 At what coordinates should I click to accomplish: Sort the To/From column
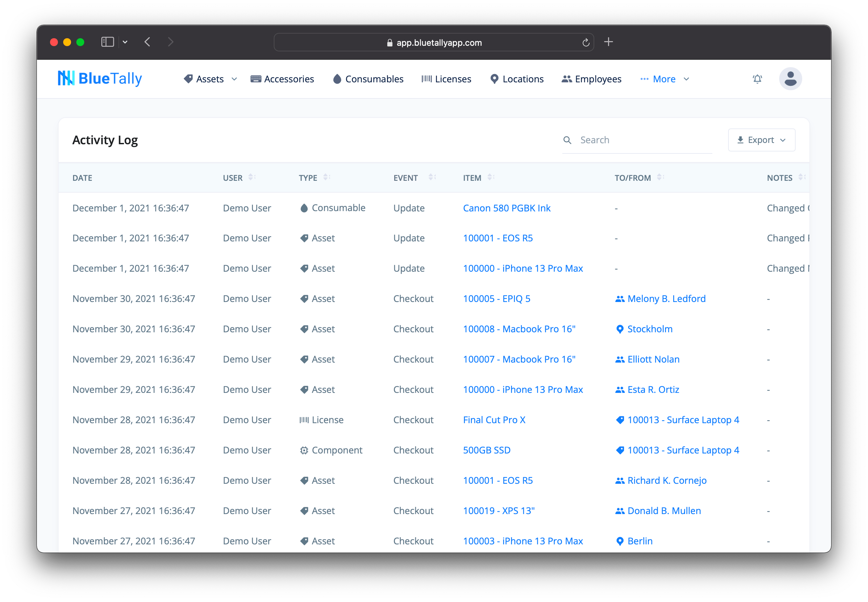click(x=660, y=177)
